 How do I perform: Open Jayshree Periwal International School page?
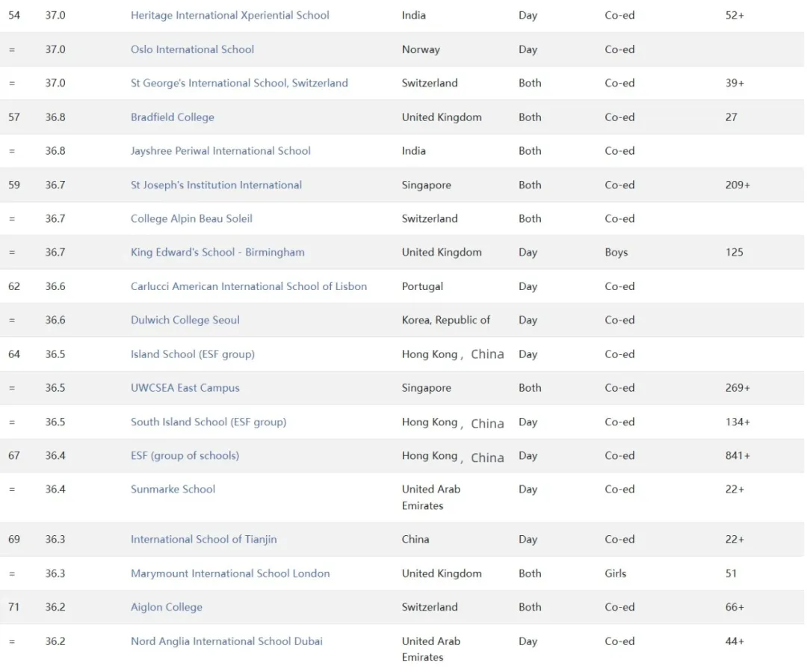click(220, 151)
